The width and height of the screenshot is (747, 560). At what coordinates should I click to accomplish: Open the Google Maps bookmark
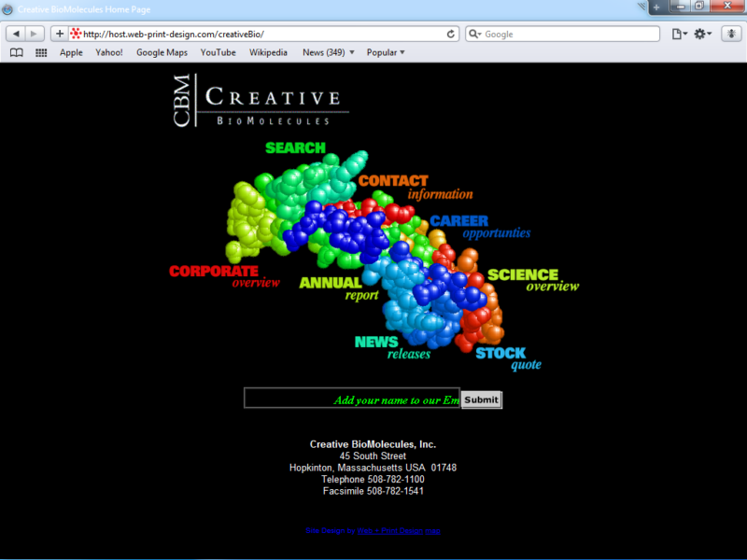coord(162,52)
